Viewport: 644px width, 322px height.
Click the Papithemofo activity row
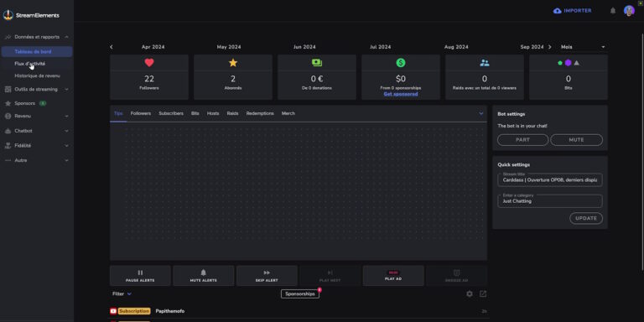coord(299,311)
